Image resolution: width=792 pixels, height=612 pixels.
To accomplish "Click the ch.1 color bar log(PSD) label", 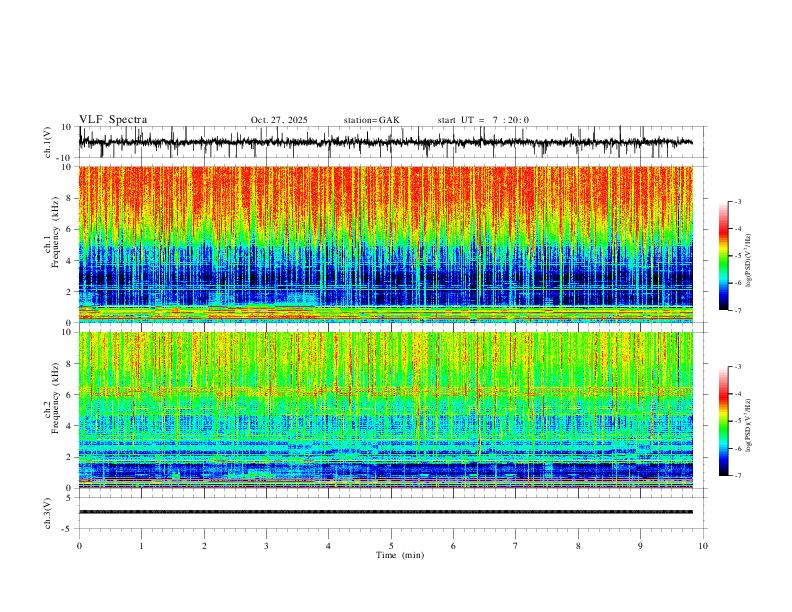I will point(748,261).
